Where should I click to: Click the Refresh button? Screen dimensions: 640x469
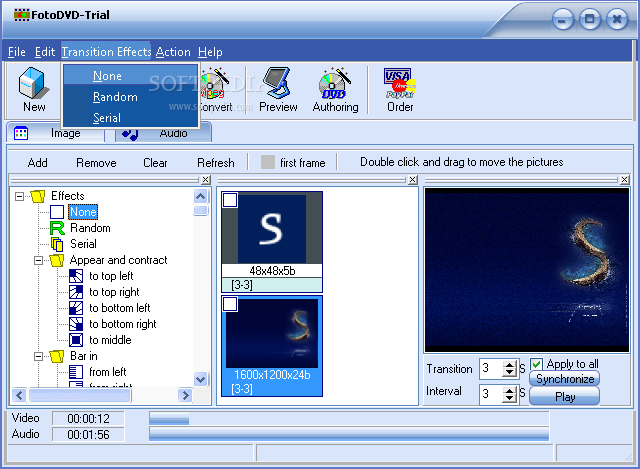coord(216,162)
